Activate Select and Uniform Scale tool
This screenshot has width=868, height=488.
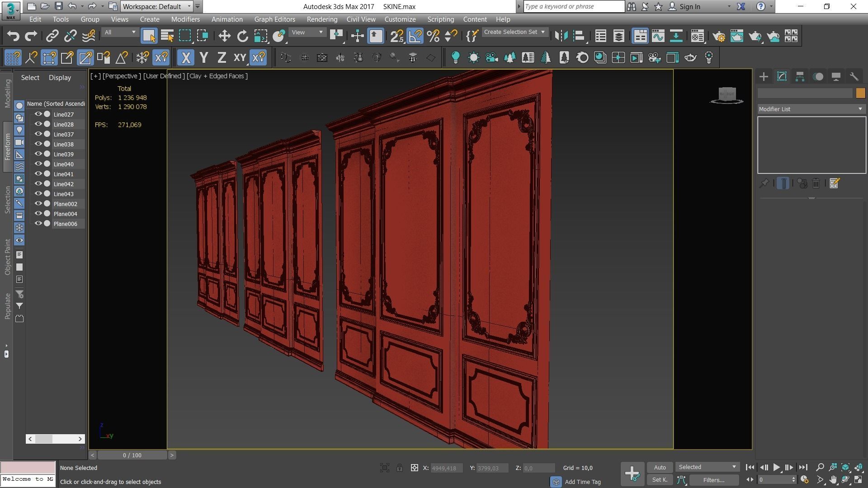[261, 36]
